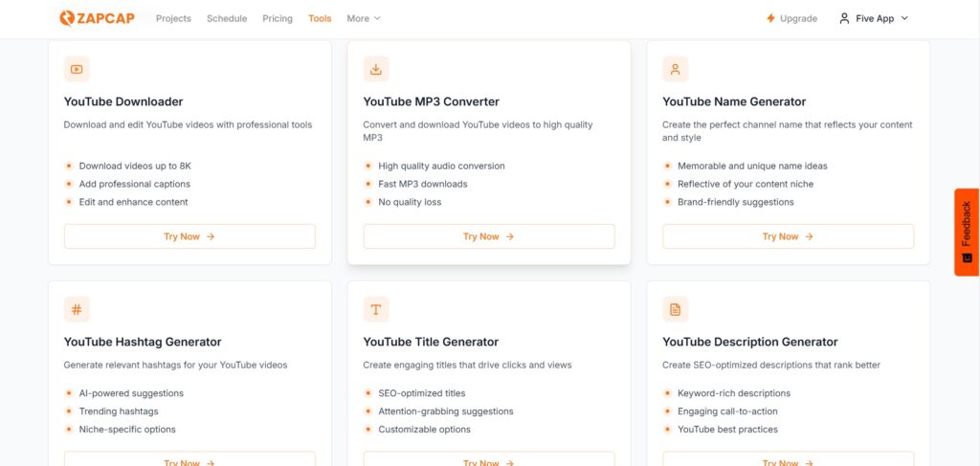Image resolution: width=980 pixels, height=466 pixels.
Task: Click the ZapCap logo
Action: pos(97,18)
